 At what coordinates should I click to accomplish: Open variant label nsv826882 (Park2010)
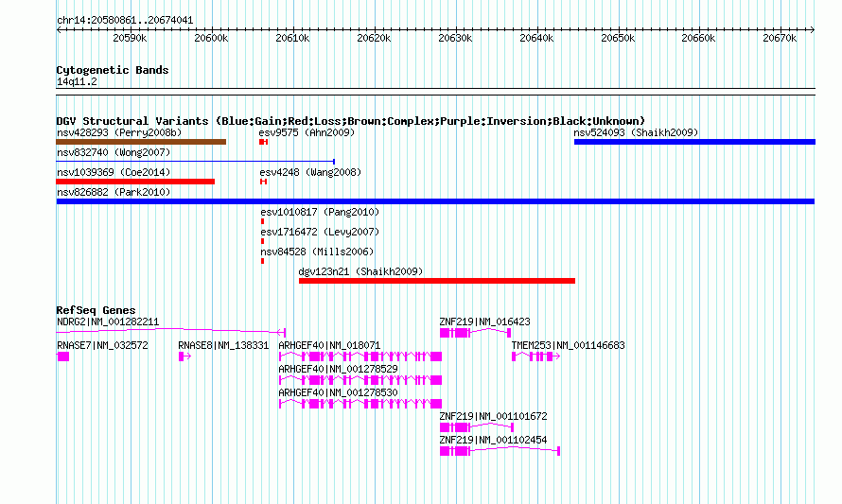[x=114, y=192]
